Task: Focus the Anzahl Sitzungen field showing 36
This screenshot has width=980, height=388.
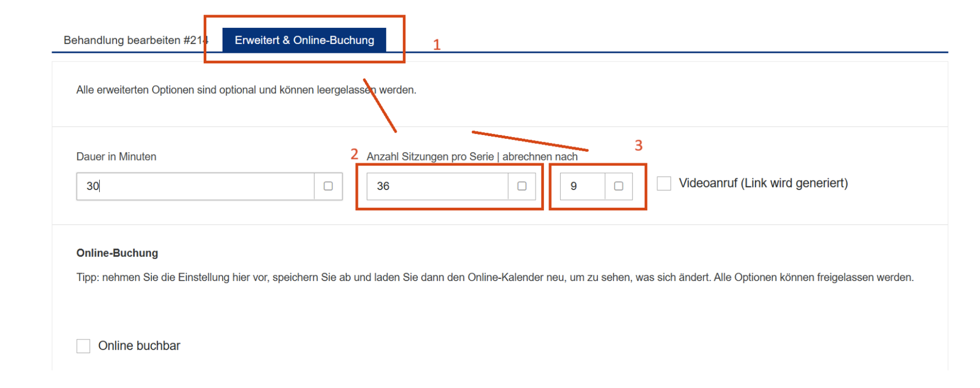Action: [437, 186]
